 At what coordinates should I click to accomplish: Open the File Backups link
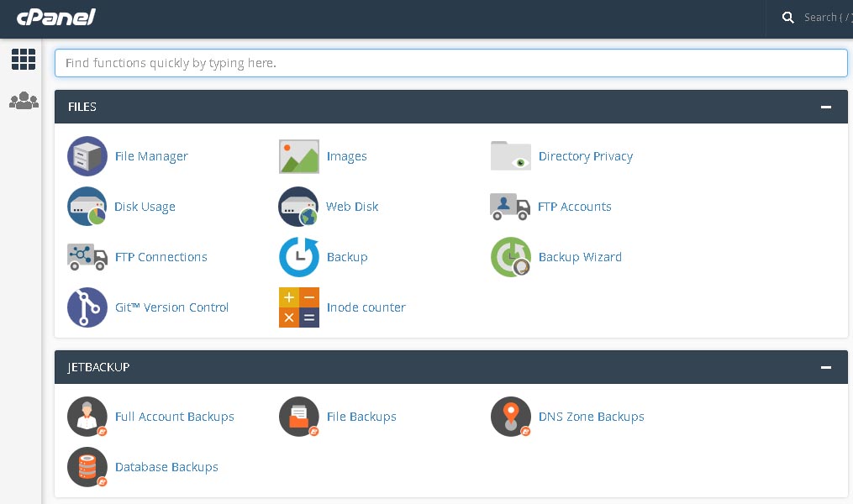click(361, 417)
